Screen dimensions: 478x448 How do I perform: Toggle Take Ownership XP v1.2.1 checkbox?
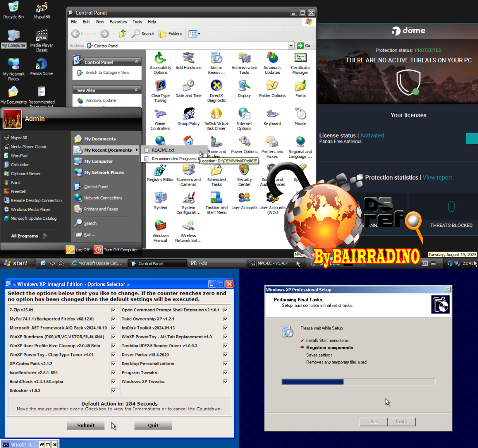(226, 318)
